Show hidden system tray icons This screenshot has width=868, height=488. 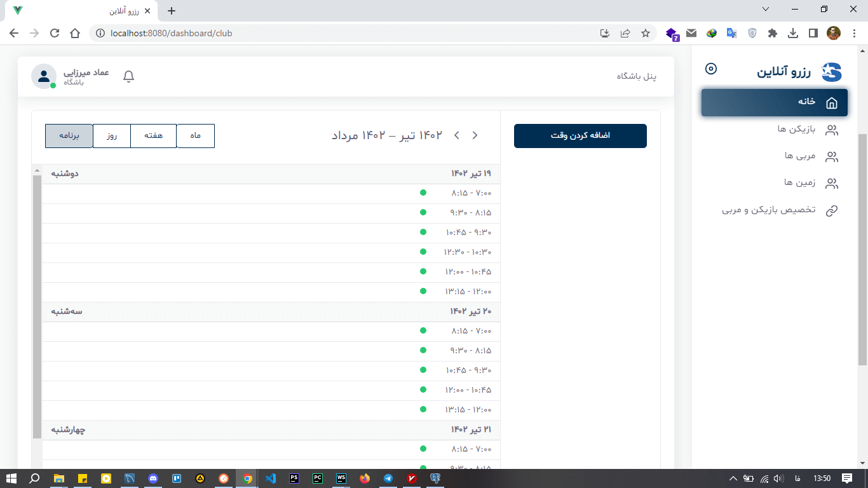(x=733, y=478)
